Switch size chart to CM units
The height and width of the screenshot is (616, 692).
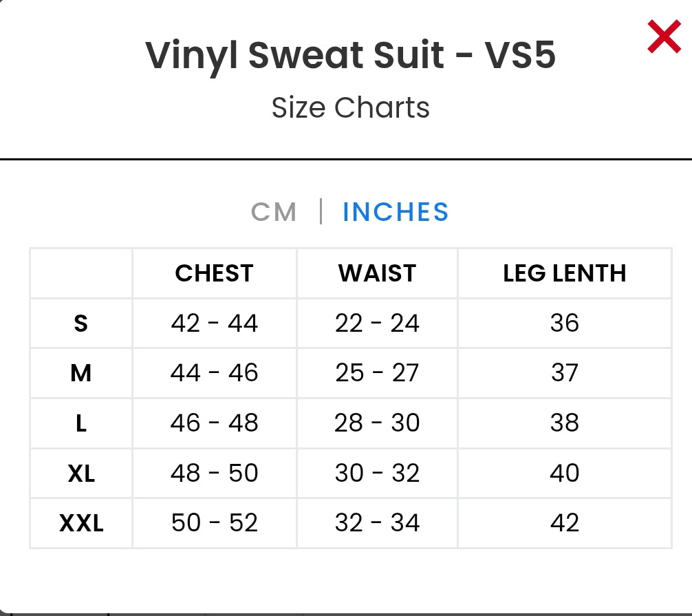[274, 212]
